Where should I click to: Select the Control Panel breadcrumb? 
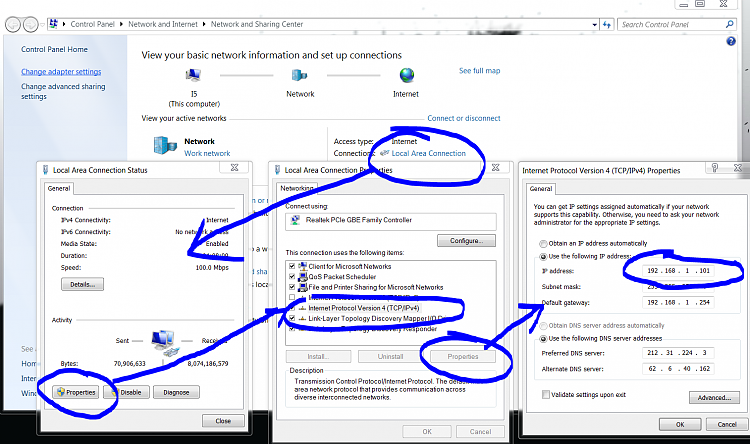(x=92, y=24)
